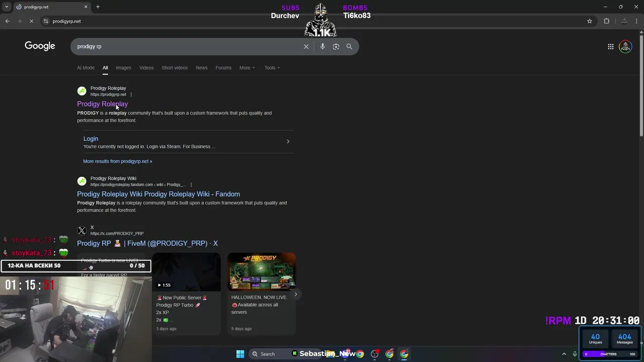Open the tab search dropdown arrow
Screen dimensions: 644x362
point(7,7)
